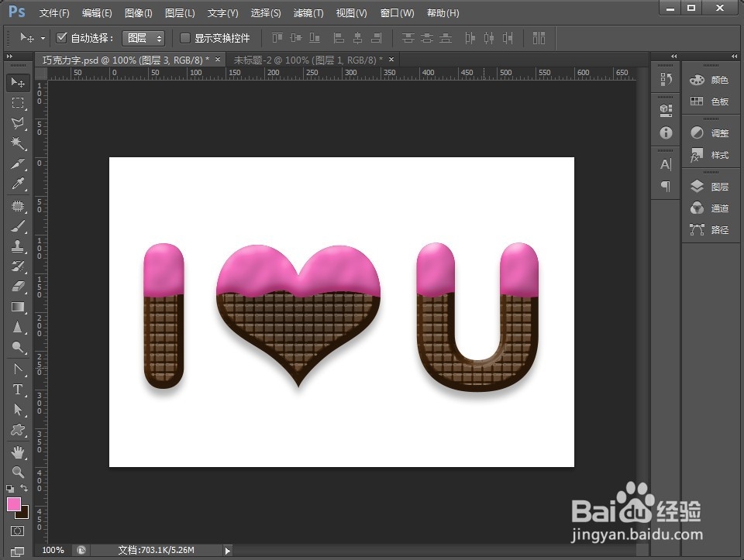Open status bar info flyout arrow

227,551
